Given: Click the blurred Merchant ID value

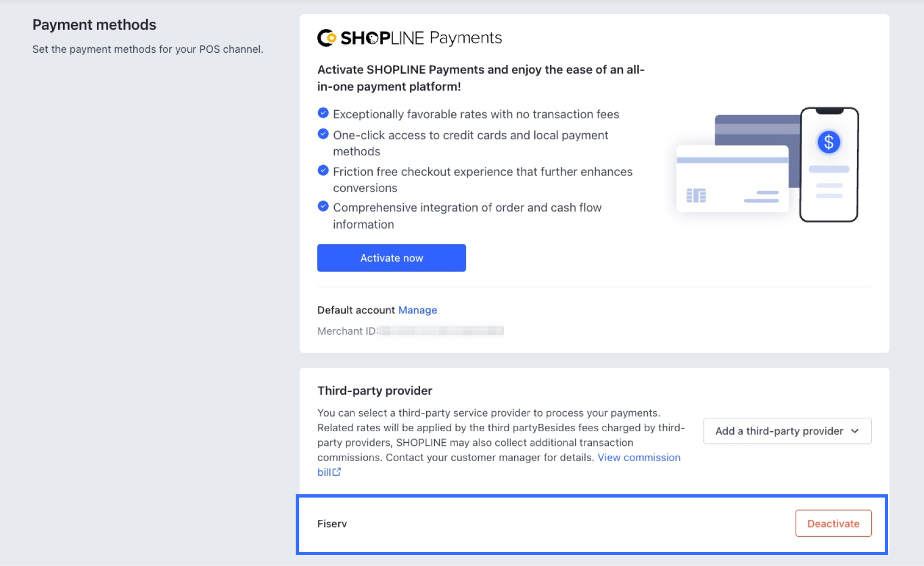Looking at the screenshot, I should click(x=441, y=331).
